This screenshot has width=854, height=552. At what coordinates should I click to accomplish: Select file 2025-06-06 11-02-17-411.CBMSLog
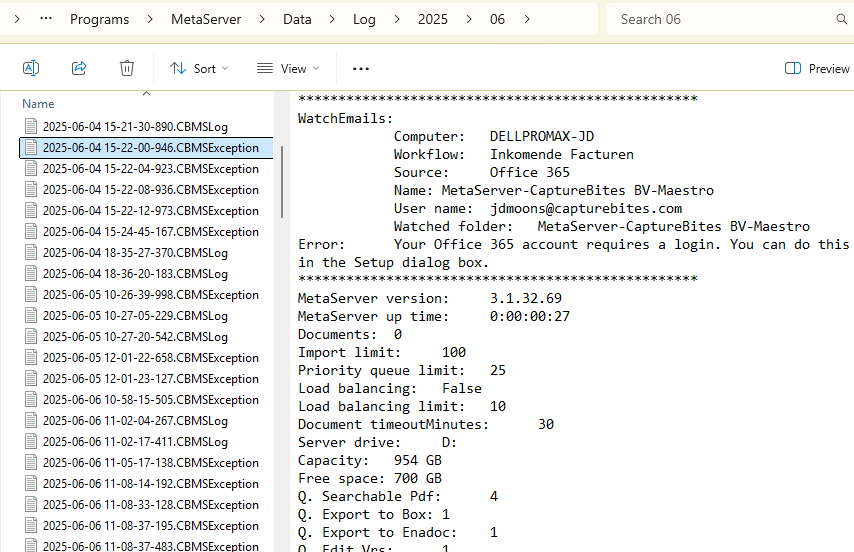tap(135, 442)
